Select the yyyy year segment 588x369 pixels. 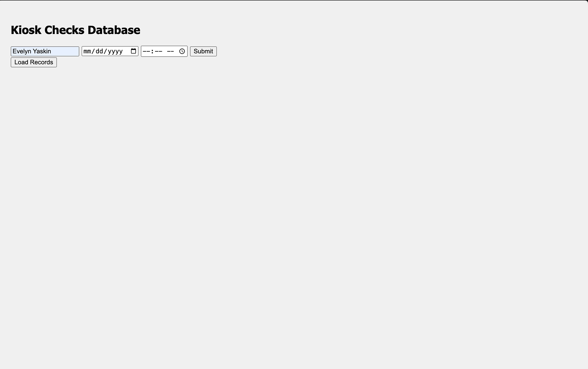(115, 51)
